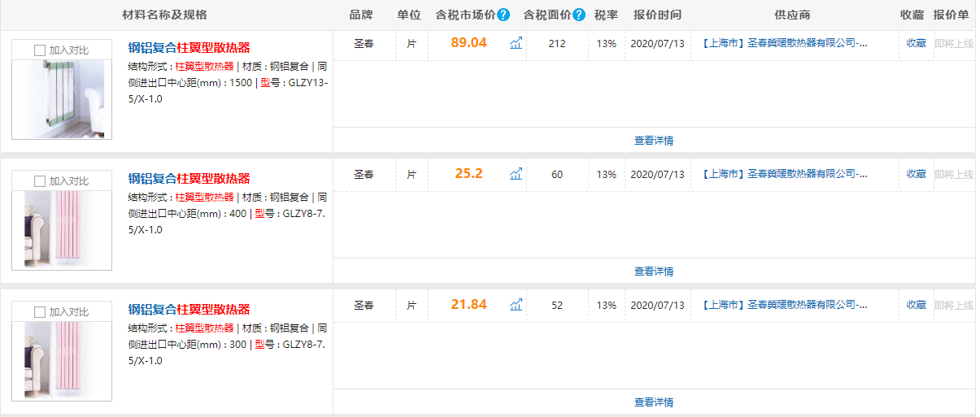The height and width of the screenshot is (417, 980).
Task: Click 收藏 for the 25.2 priced item
Action: (917, 174)
